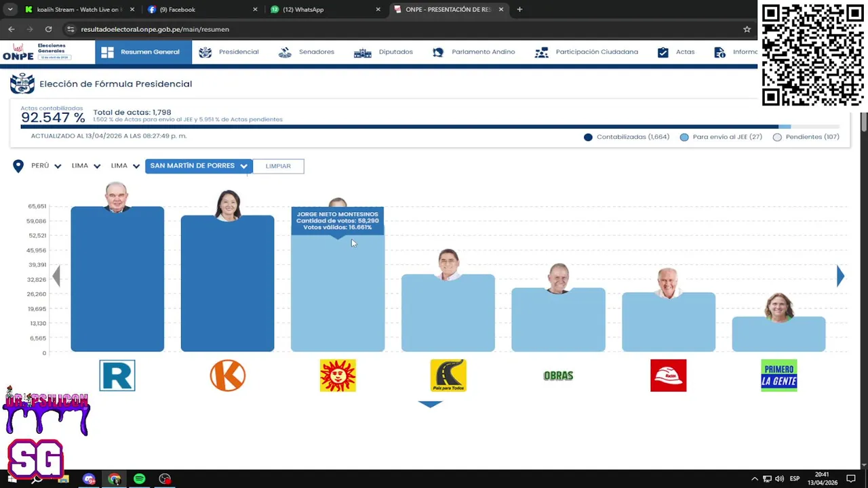
Task: Click the page vertical scrollbar
Action: point(864,122)
